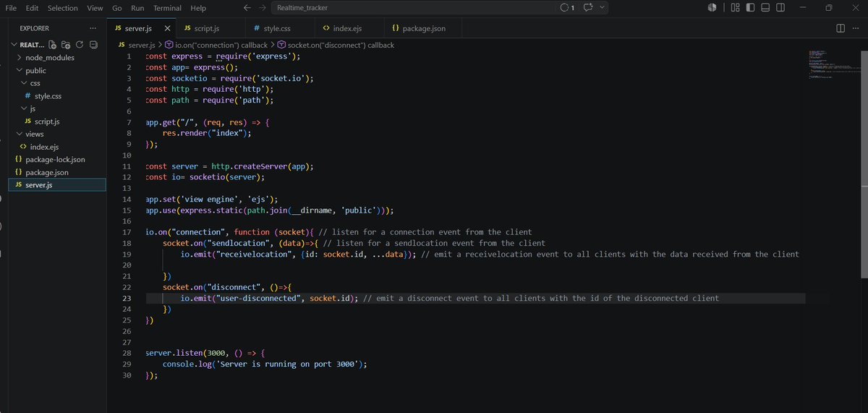The image size is (868, 413).
Task: Toggle the secondary side bar visibility
Action: tap(779, 7)
